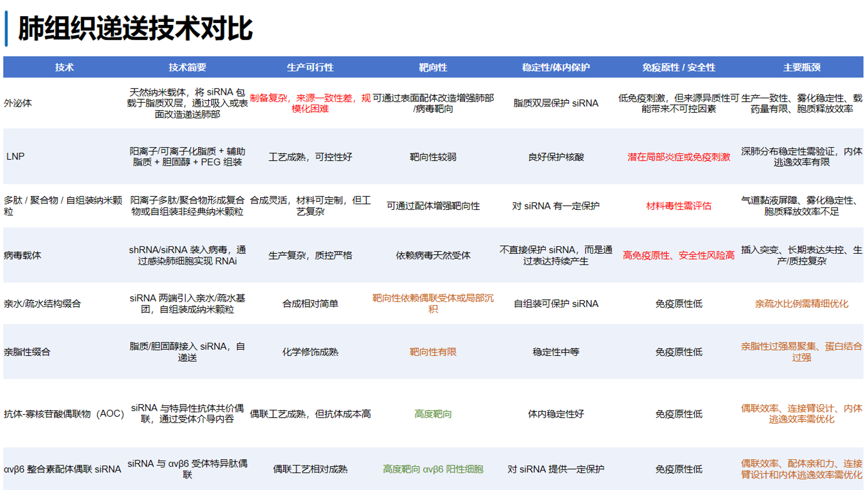This screenshot has height=490, width=868.
Task: Click the 外泌体 row label
Action: click(19, 103)
